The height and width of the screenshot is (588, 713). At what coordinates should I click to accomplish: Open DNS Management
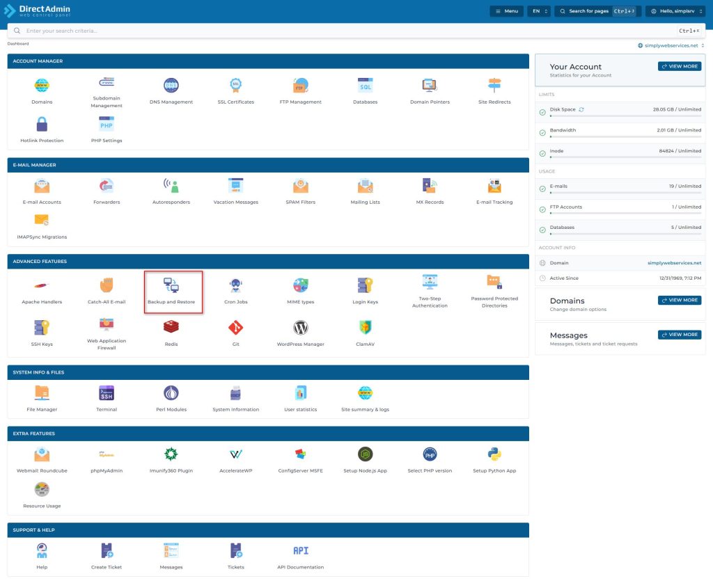pyautogui.click(x=171, y=91)
